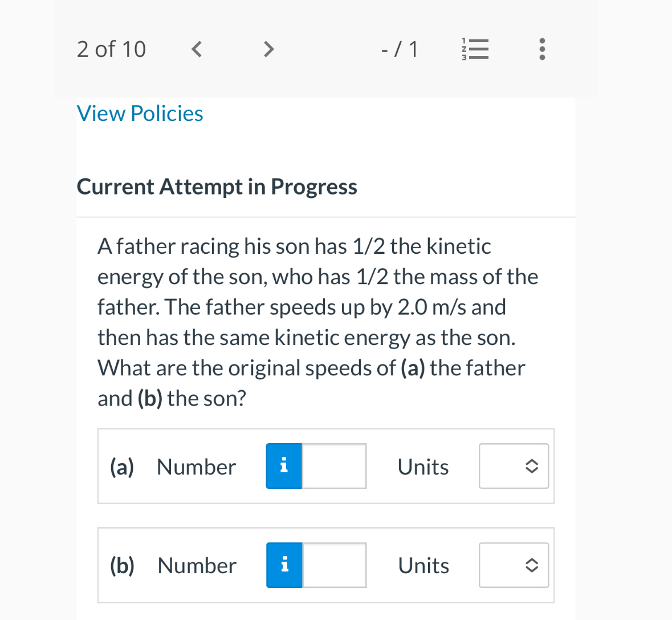
Task: Click the question counter showing 2 of 10
Action: tap(112, 49)
